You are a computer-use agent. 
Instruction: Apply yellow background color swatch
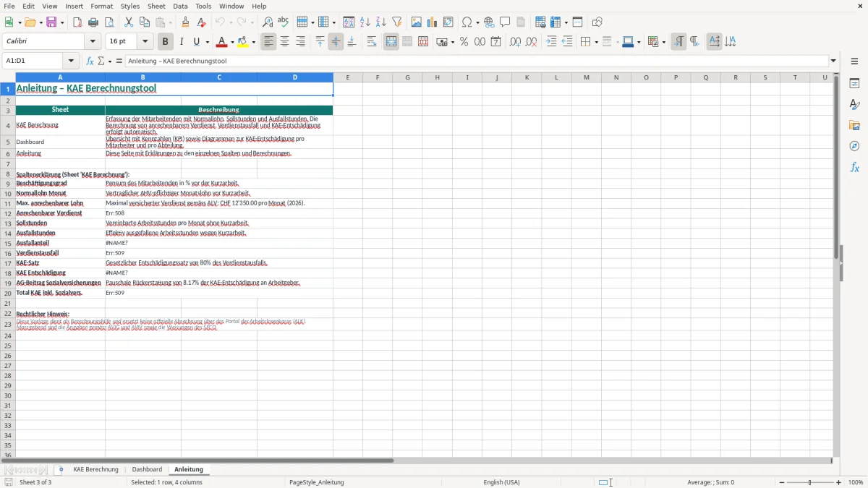(243, 42)
